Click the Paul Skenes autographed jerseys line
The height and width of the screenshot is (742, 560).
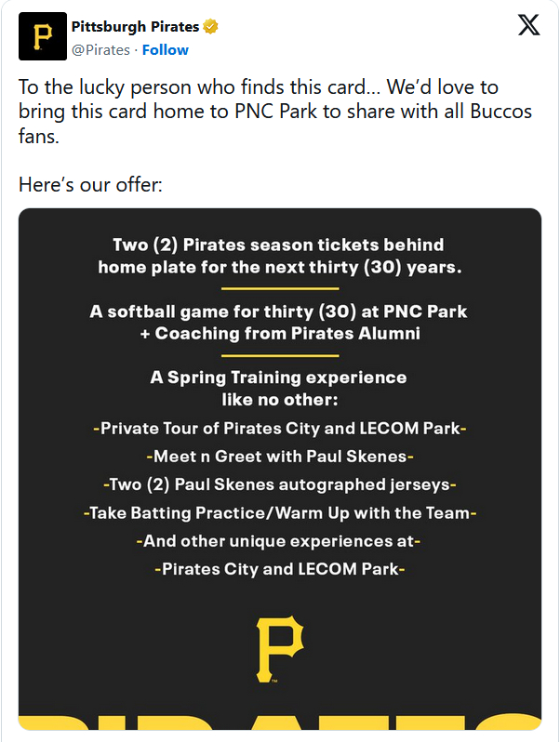pyautogui.click(x=280, y=484)
